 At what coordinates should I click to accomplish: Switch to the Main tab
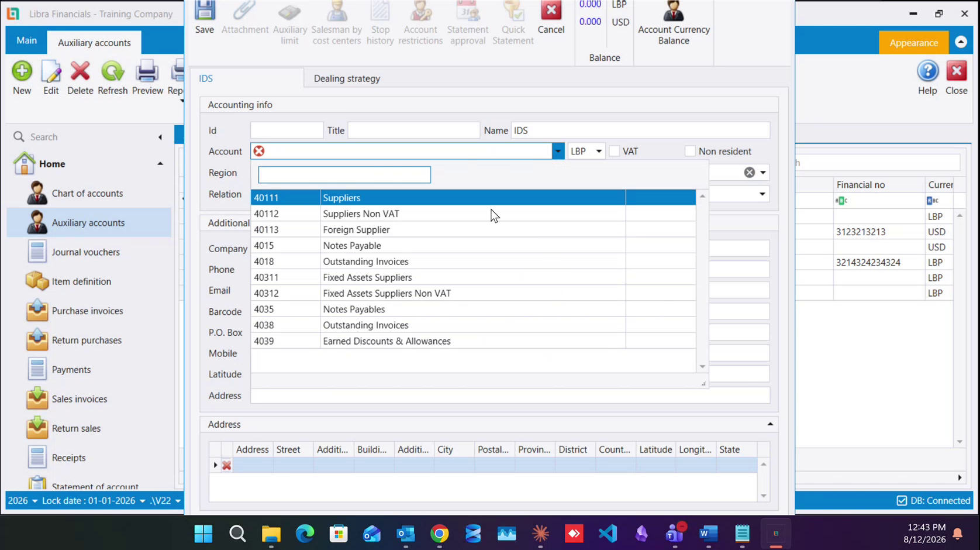tap(26, 40)
